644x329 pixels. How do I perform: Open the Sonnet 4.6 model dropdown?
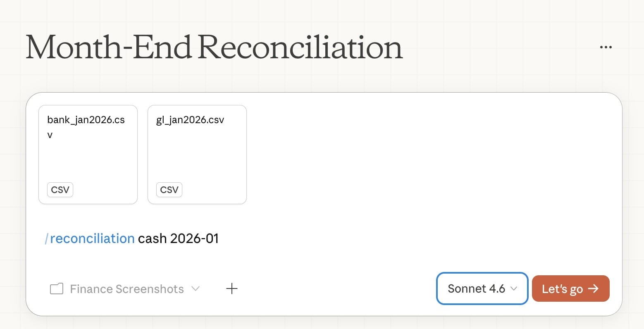click(482, 288)
